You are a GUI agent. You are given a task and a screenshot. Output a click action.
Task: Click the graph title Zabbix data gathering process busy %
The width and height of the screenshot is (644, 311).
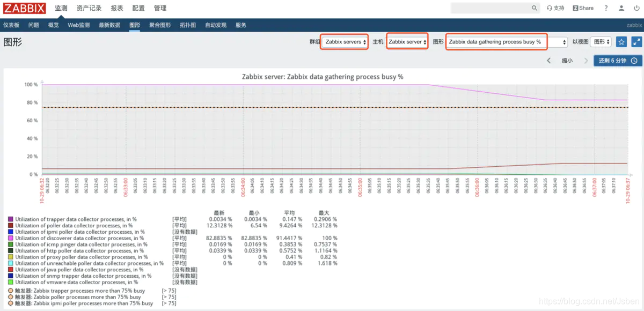323,77
